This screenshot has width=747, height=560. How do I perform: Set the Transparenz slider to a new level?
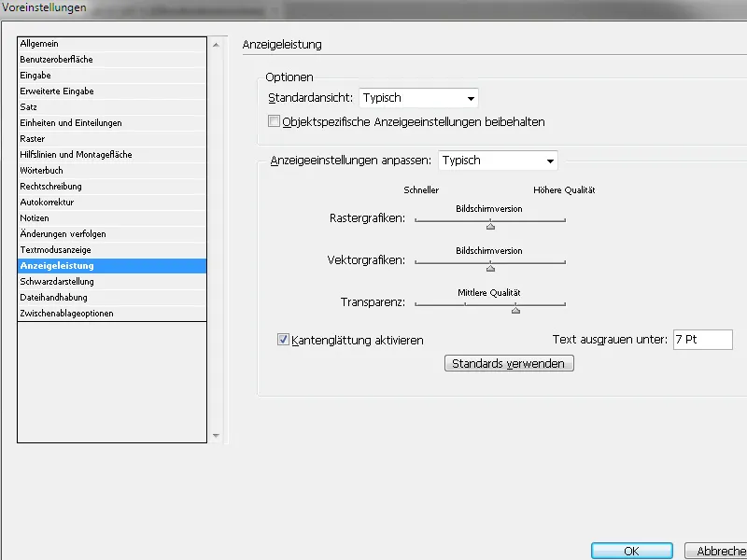[x=515, y=309]
